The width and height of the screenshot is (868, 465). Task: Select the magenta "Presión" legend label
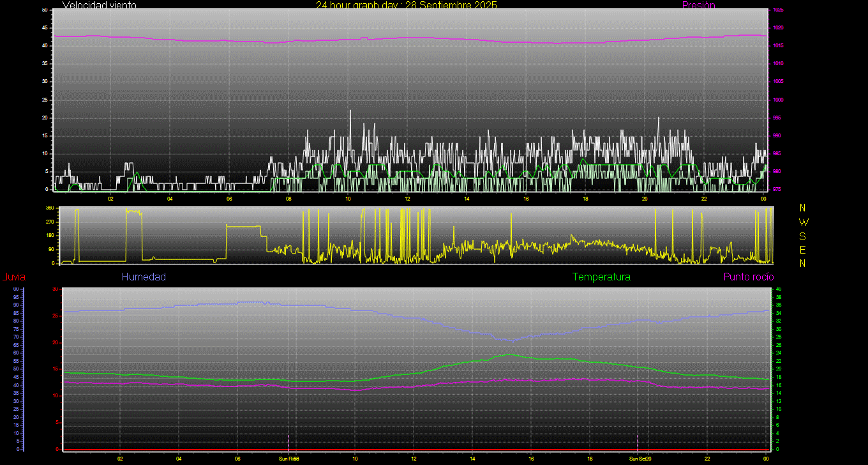coord(698,5)
